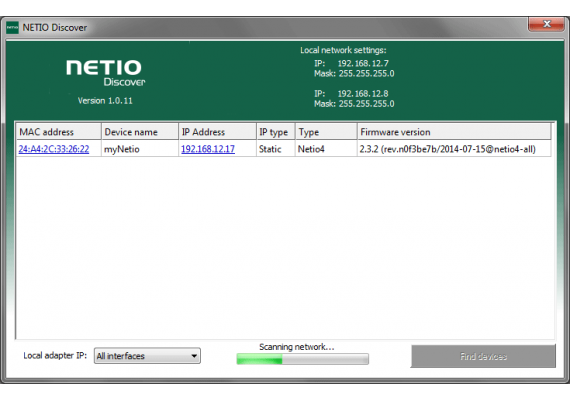Click the Find devices button
Screen dimensions: 570x400
(483, 356)
